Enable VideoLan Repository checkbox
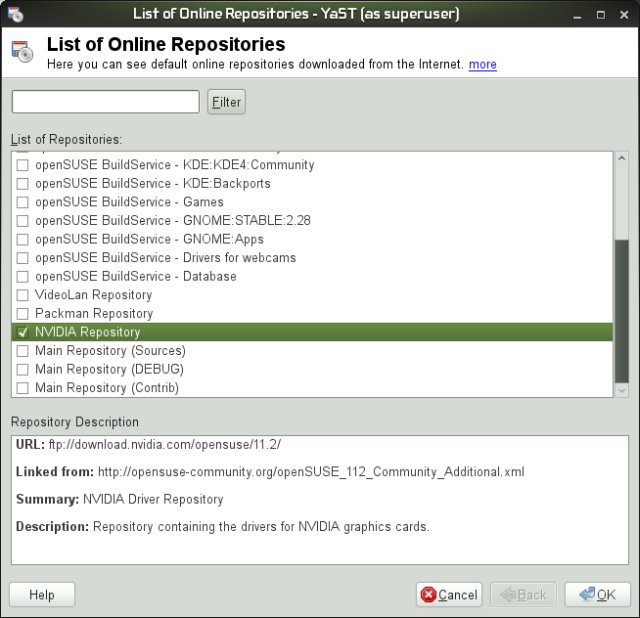The width and height of the screenshot is (640, 618). point(22,295)
